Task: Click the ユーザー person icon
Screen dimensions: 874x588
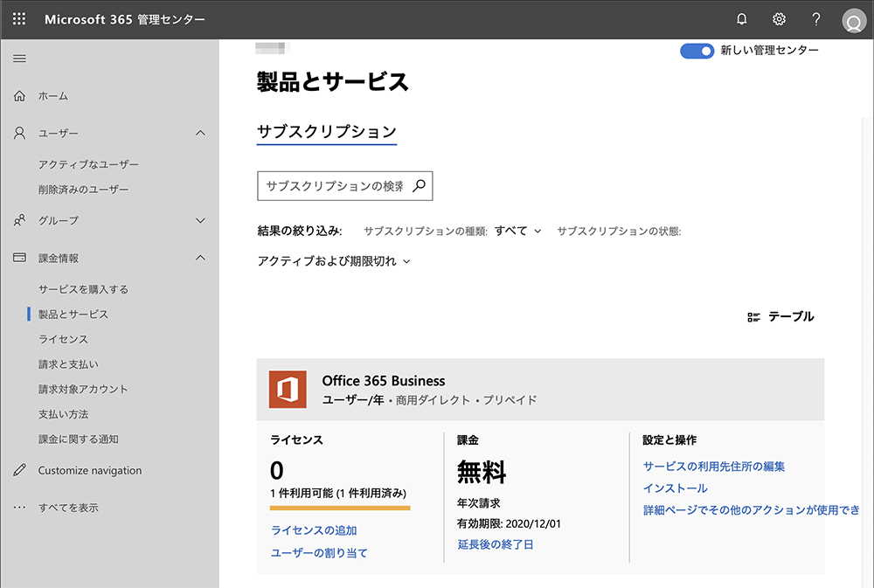Action: click(19, 133)
